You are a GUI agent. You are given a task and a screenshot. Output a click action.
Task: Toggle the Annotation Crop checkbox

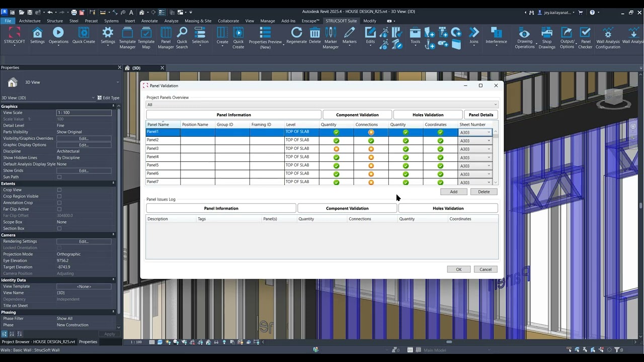pyautogui.click(x=59, y=203)
